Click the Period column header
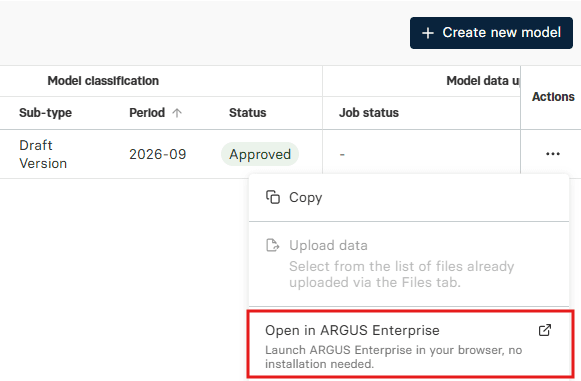Image resolution: width=581 pixels, height=381 pixels. tap(147, 113)
